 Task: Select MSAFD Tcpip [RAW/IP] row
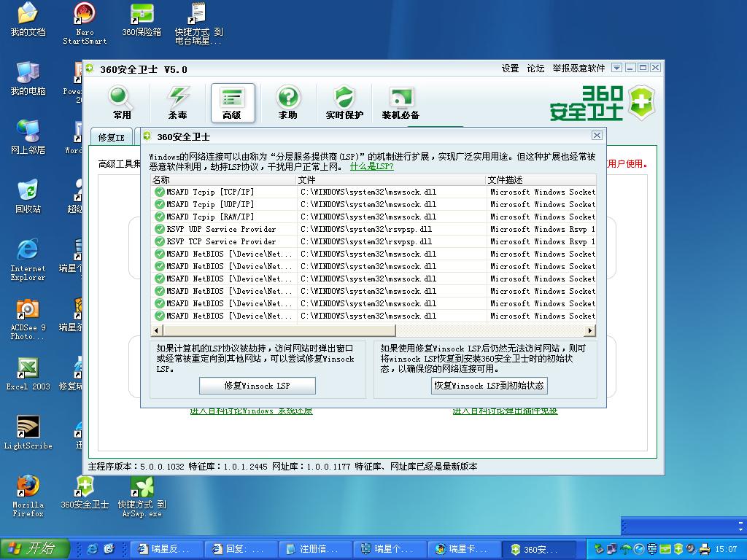tap(373, 217)
